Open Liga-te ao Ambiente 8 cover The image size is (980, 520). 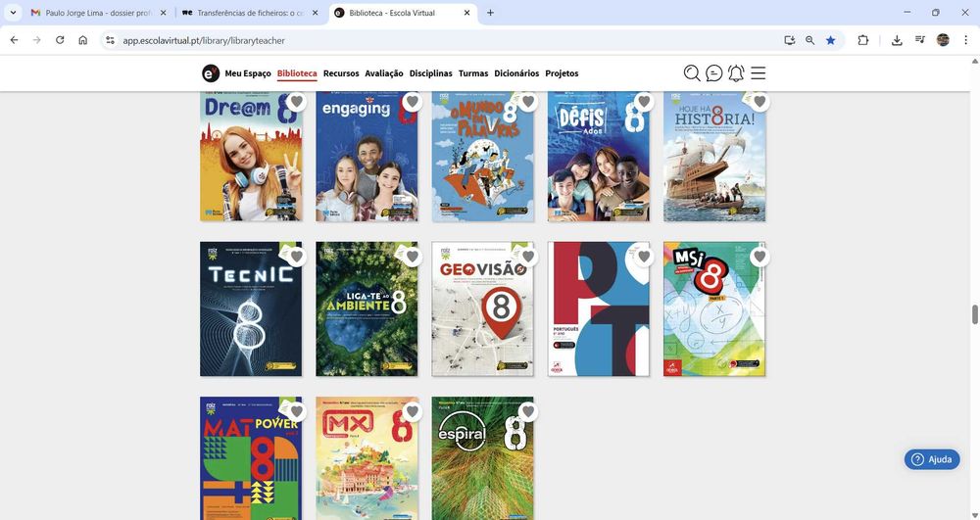point(367,309)
